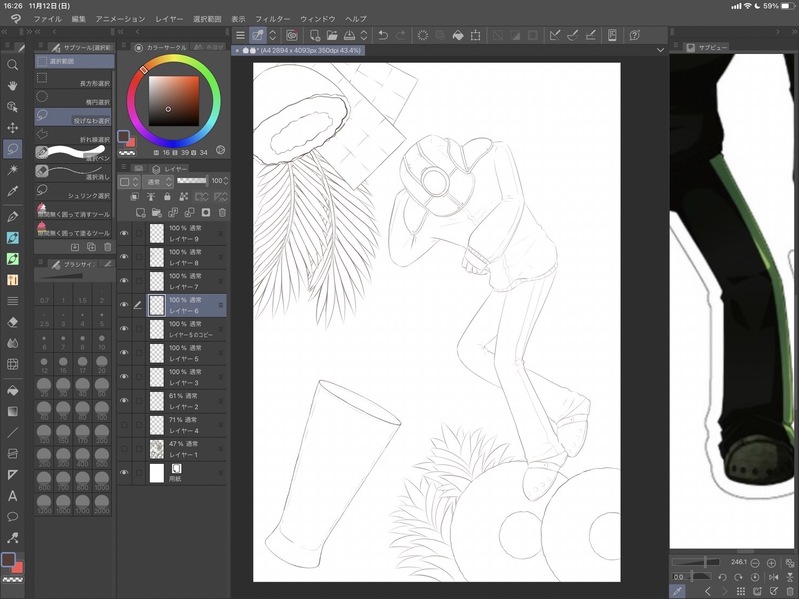Image resolution: width=799 pixels, height=599 pixels.
Task: Open the ファイル menu
Action: click(x=47, y=19)
